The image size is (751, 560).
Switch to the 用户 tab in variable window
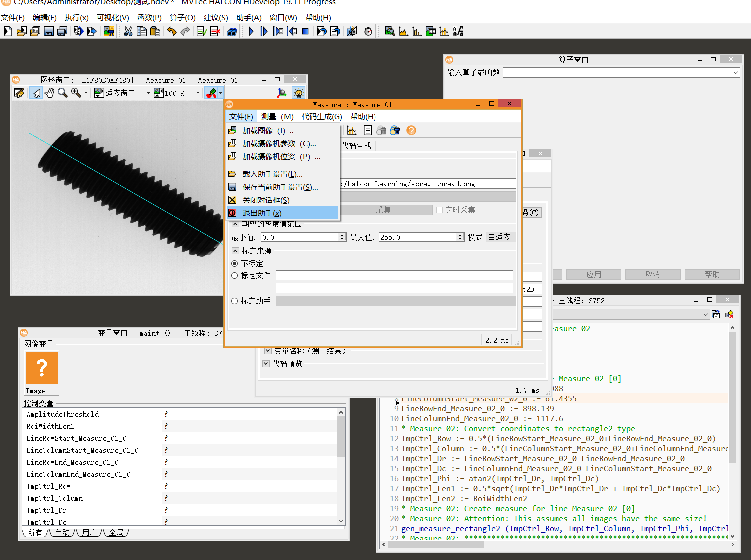[89, 533]
